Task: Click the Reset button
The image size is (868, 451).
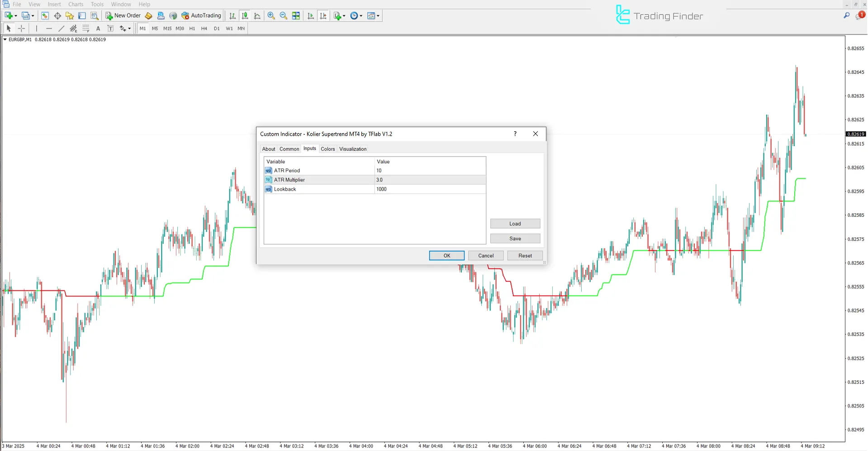Action: tap(525, 255)
